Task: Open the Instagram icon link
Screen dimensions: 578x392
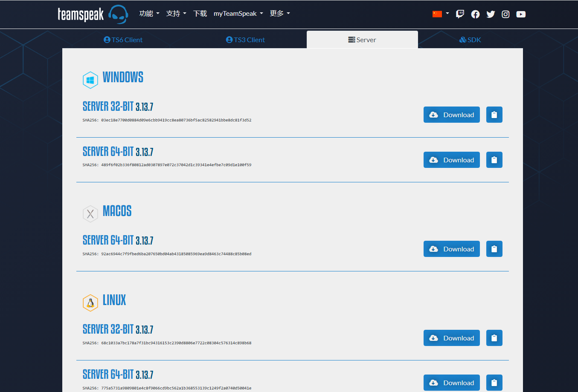Action: 505,14
